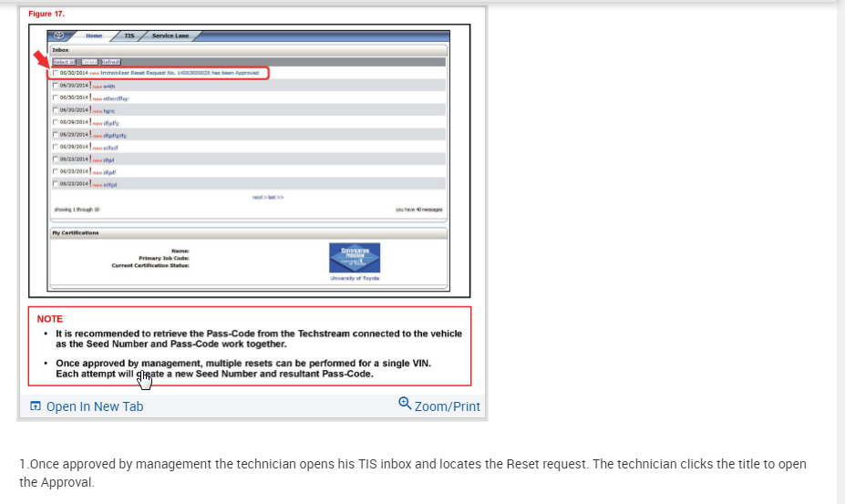Click the Certification Program badge in the figure
This screenshot has width=845, height=504.
pos(355,258)
